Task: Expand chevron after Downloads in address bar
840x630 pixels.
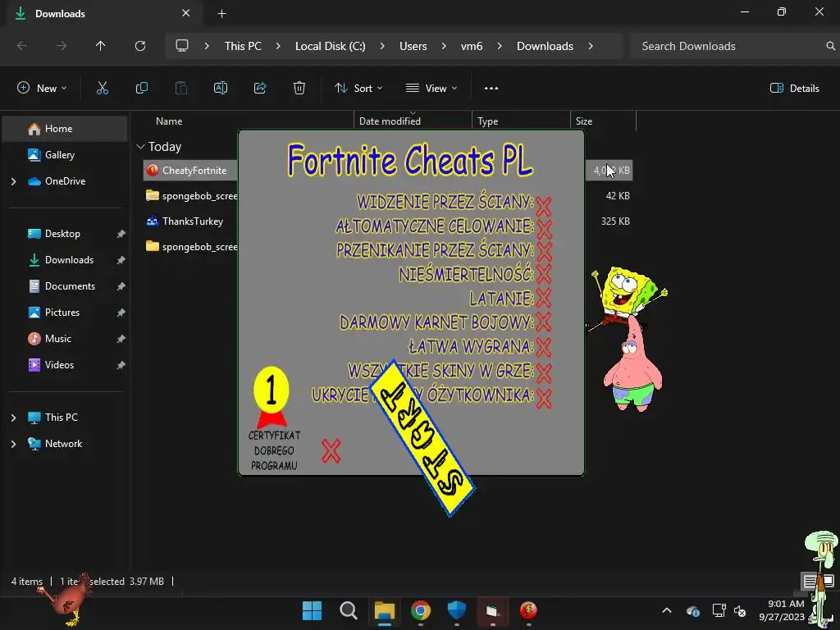Action: (x=591, y=46)
